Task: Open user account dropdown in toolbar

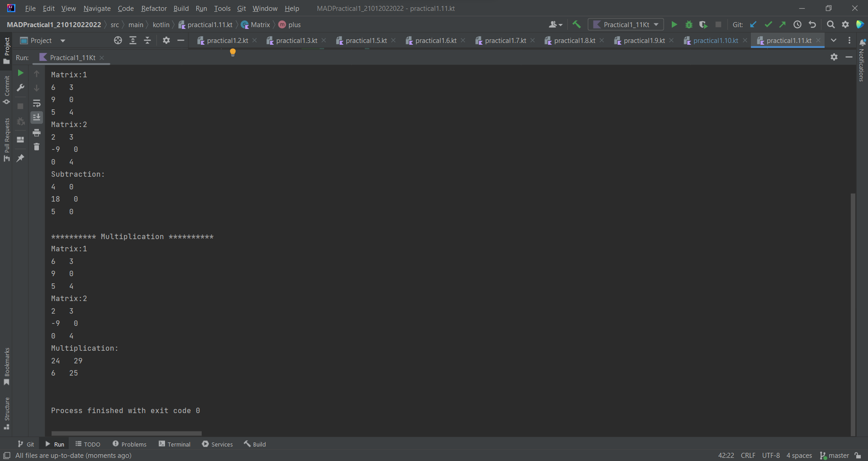Action: pos(556,25)
